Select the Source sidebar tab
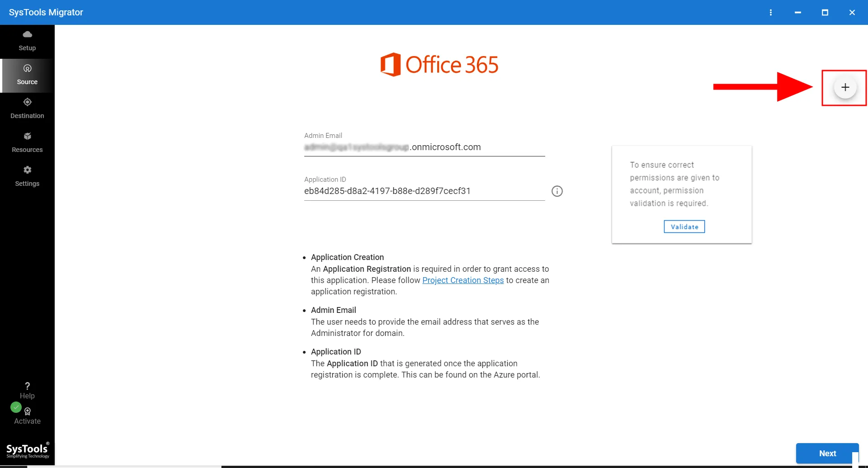The height and width of the screenshot is (468, 868). tap(27, 76)
